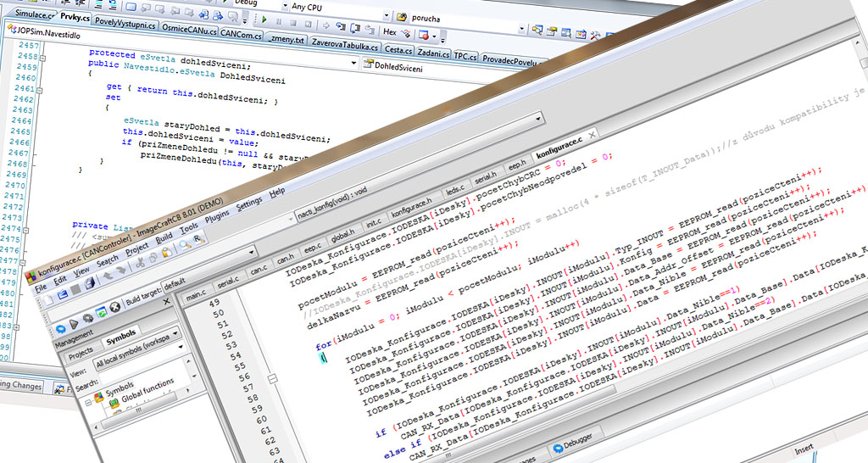Open the global.h editor tab
Viewport: 868px width, 463px height.
click(x=342, y=234)
